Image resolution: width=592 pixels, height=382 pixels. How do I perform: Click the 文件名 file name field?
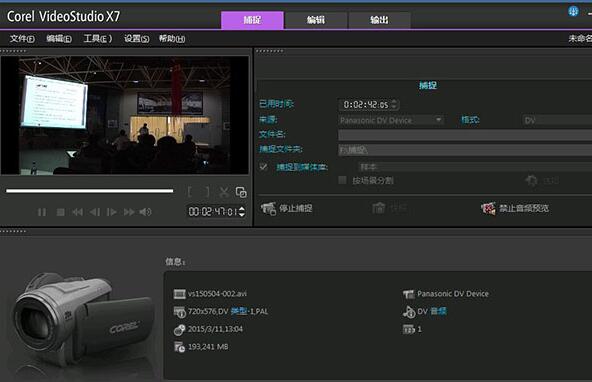[465, 135]
